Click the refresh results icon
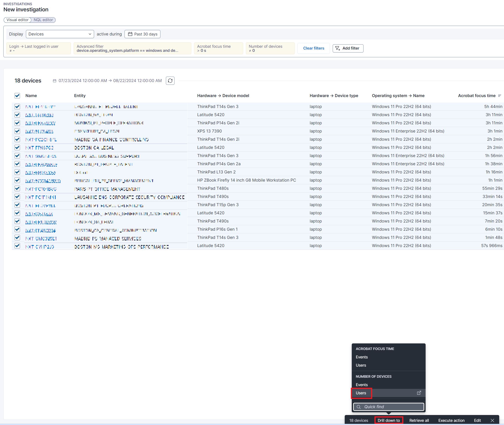 [170, 81]
